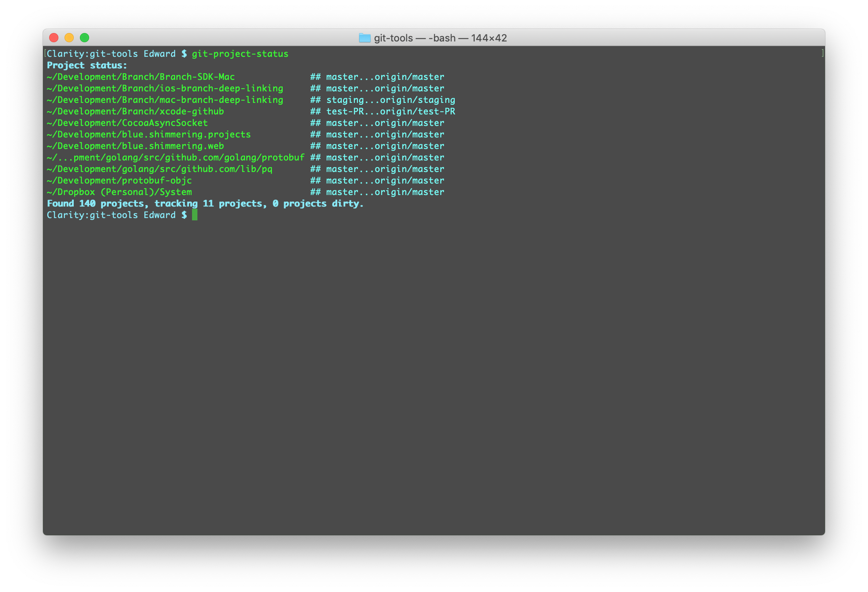Click the folder icon in the title bar
The image size is (868, 592).
(x=364, y=38)
